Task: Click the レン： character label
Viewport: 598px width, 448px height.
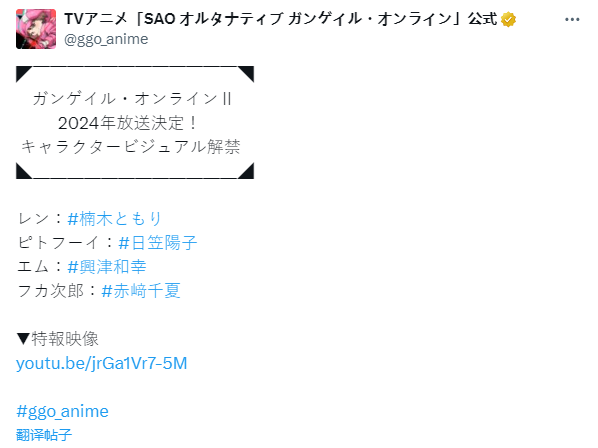Action: (x=41, y=219)
